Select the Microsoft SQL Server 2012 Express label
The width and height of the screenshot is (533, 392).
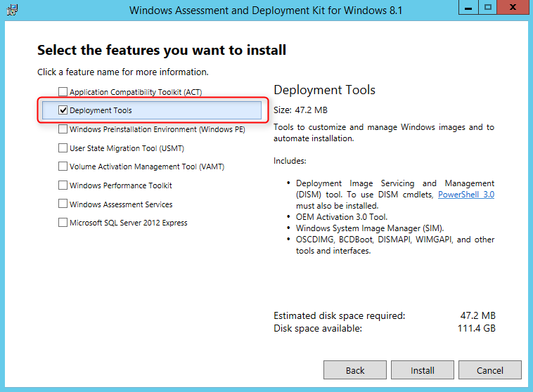pos(129,223)
